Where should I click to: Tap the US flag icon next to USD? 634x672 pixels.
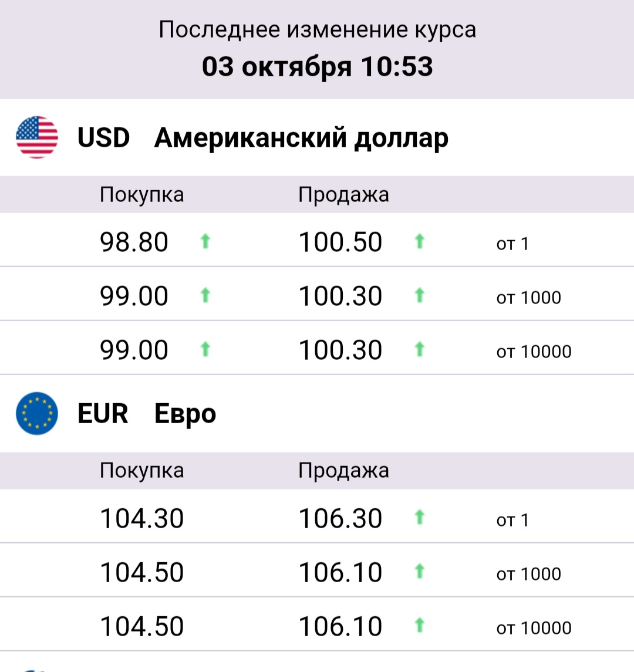(x=37, y=137)
